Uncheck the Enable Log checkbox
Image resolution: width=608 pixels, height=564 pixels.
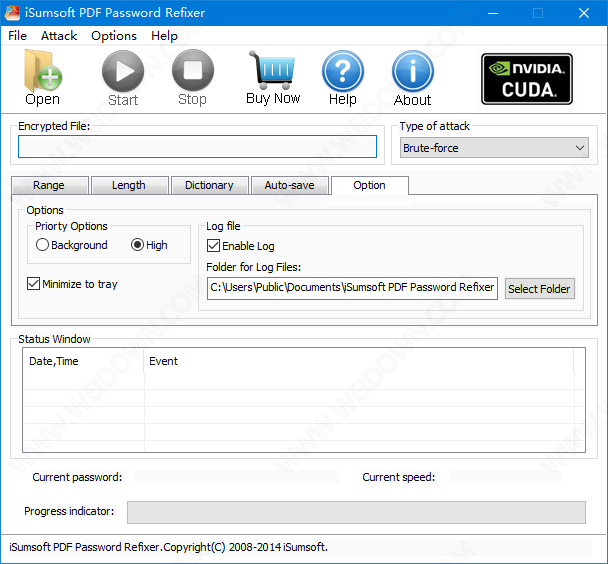pos(214,246)
